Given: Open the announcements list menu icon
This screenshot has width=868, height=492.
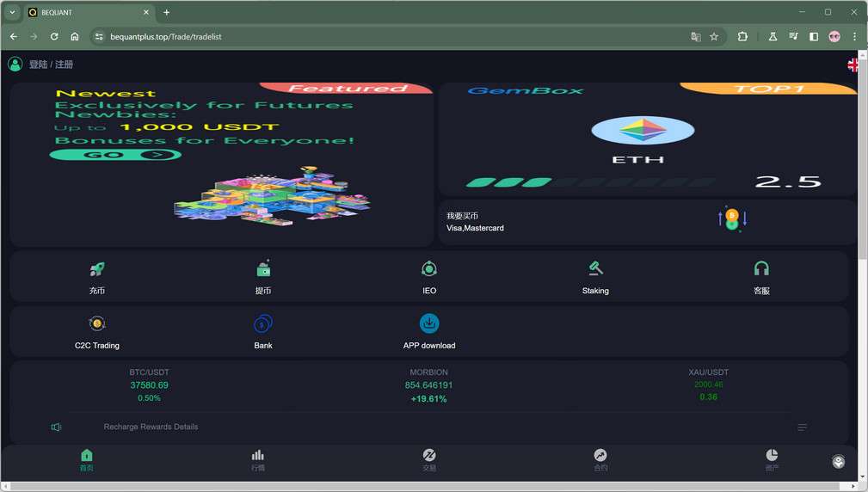Looking at the screenshot, I should coord(802,427).
